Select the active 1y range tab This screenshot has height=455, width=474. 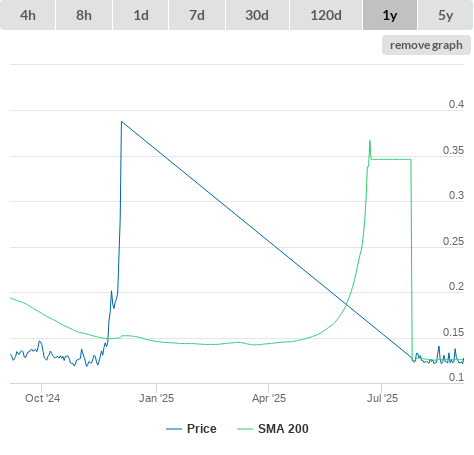(390, 15)
